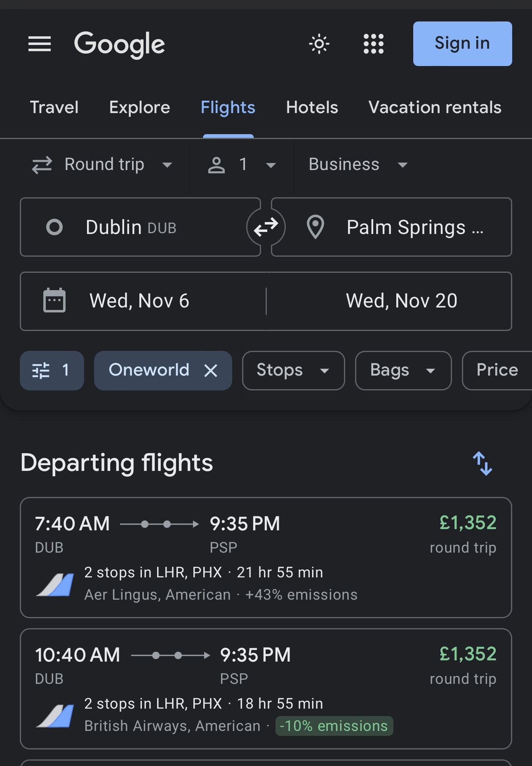532x766 pixels.
Task: Swap origin and destination airports
Action: coord(266,227)
